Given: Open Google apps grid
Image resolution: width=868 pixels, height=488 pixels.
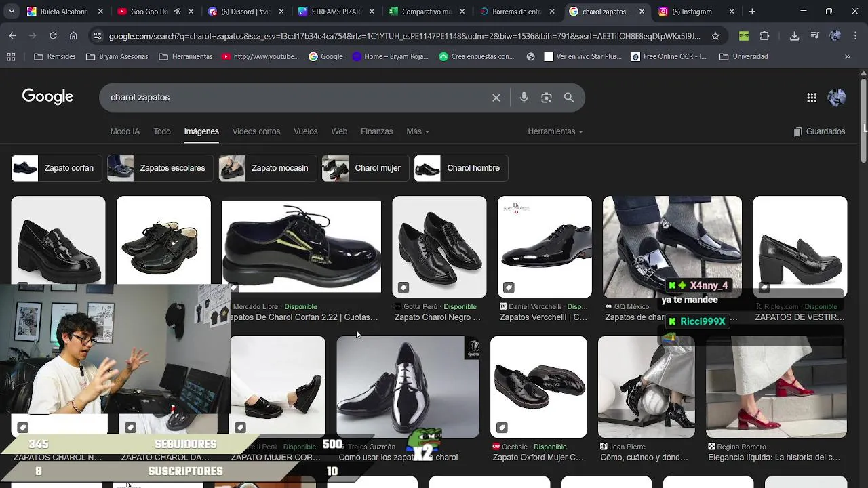Looking at the screenshot, I should [812, 98].
